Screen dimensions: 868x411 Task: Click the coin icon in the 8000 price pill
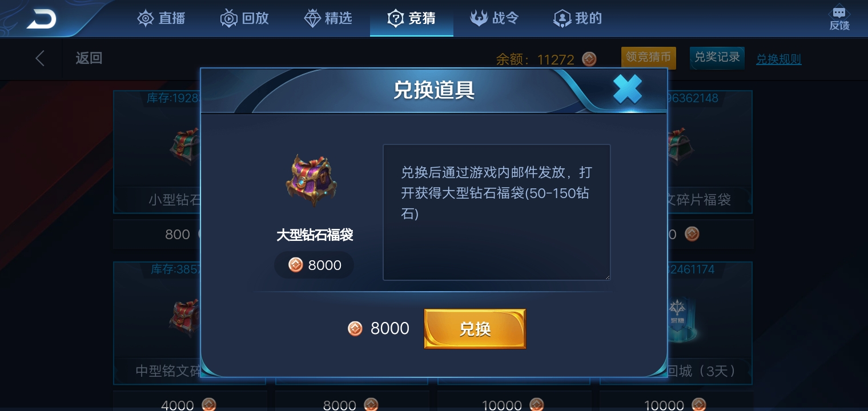pos(295,264)
